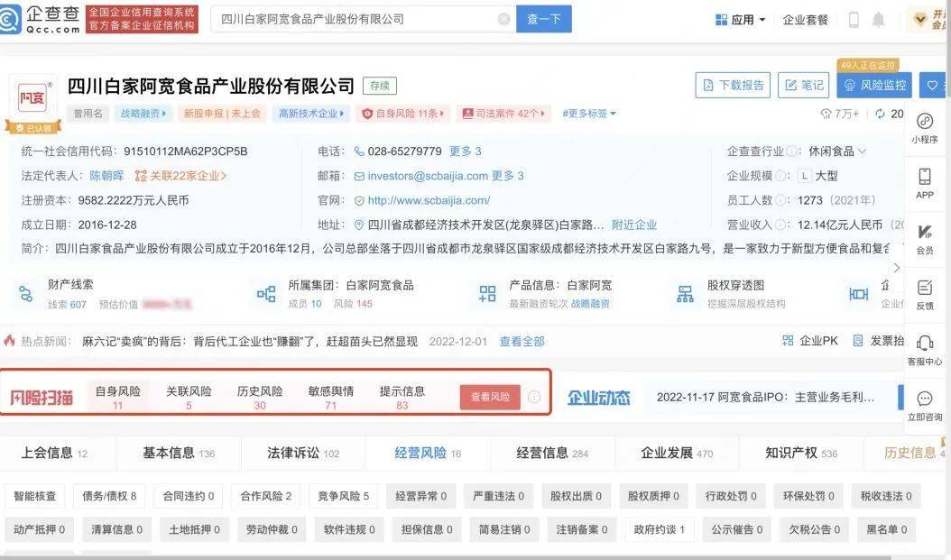Switch to the 经营信息 tab
This screenshot has height=560, width=951.
pos(552,453)
